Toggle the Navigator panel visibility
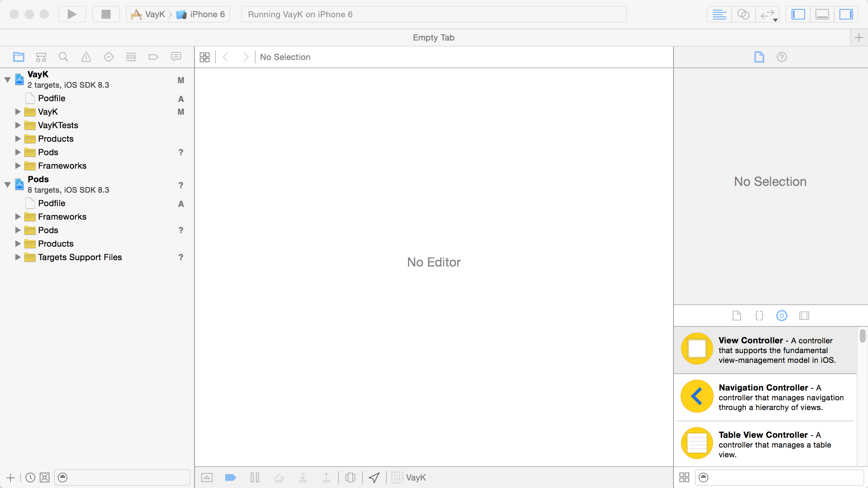Image resolution: width=868 pixels, height=488 pixels. point(798,14)
